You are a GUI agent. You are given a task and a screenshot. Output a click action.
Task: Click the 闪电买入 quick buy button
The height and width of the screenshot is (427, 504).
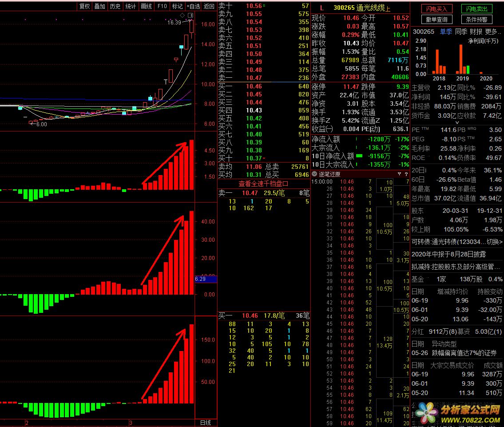click(437, 9)
